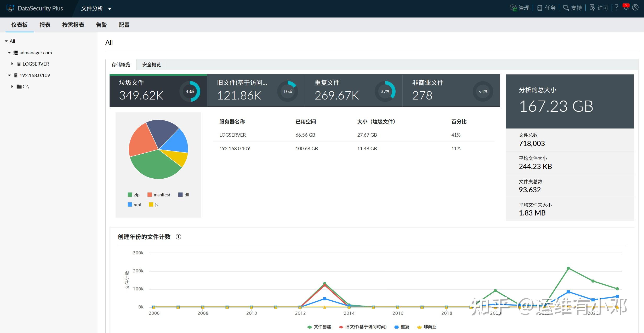Viewport: 644px width, 333px height.
Task: Click the LOGSERVER server name in table
Action: click(x=232, y=135)
